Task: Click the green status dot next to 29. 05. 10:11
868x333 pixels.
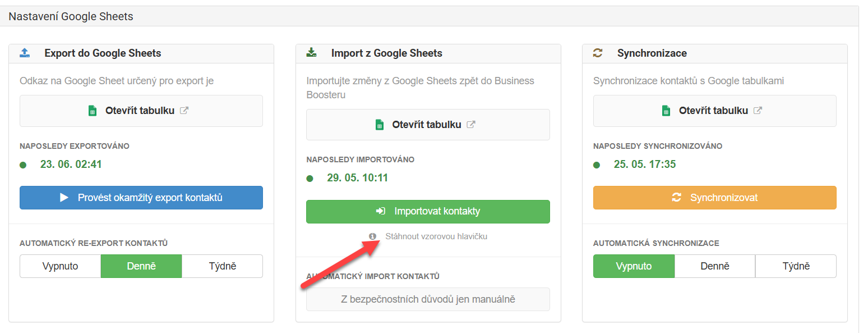Action: 310,179
